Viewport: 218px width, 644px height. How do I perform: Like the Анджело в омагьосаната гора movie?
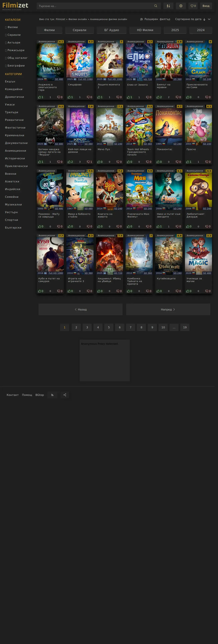(41, 97)
